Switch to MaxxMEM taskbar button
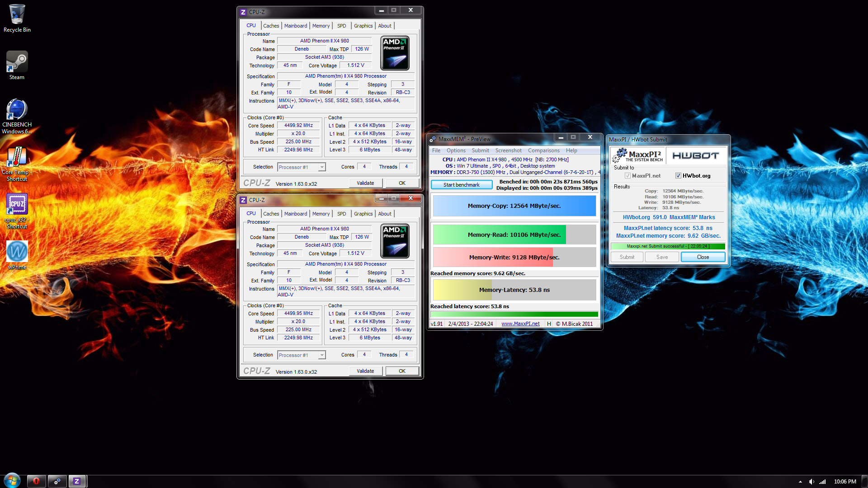Viewport: 868px width, 488px height. coord(57,481)
